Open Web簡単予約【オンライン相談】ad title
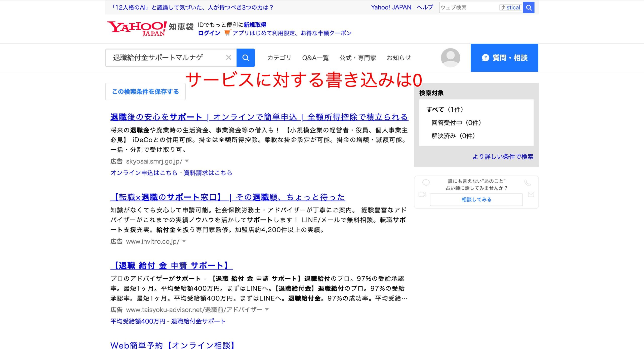 (x=172, y=345)
